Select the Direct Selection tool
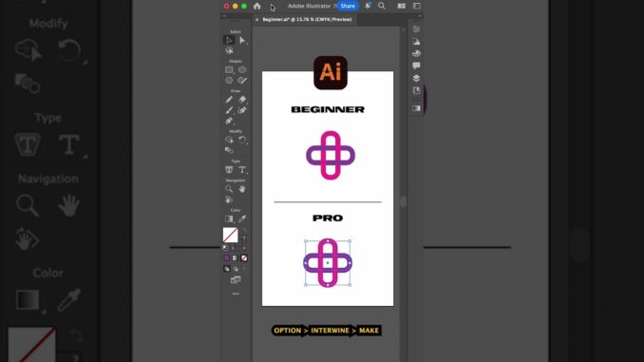Viewport: 644px width, 362px height. click(x=242, y=40)
